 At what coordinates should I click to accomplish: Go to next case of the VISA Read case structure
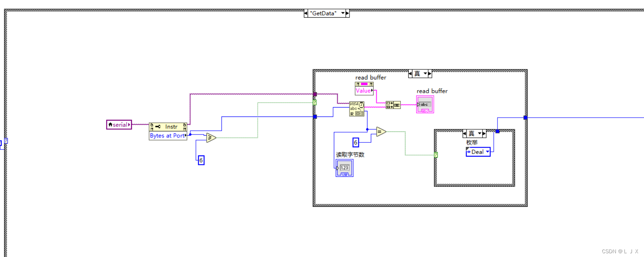(x=430, y=73)
